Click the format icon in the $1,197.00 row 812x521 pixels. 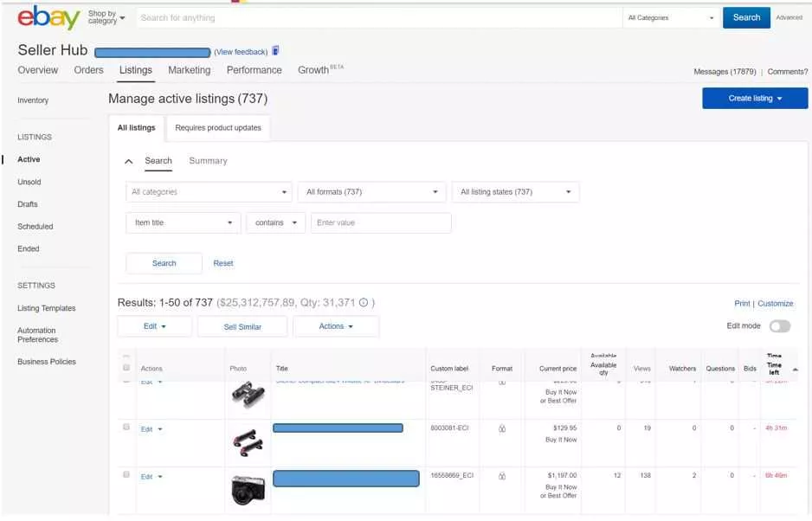point(502,476)
